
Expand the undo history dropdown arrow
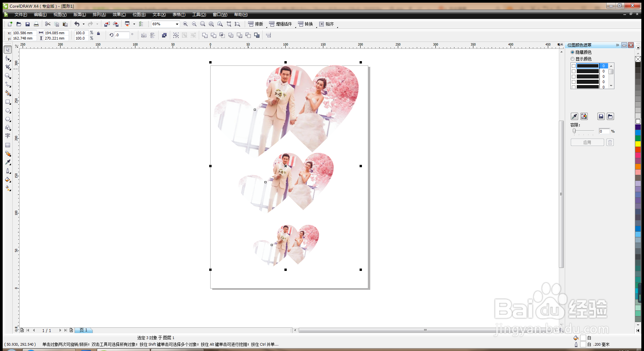[83, 24]
